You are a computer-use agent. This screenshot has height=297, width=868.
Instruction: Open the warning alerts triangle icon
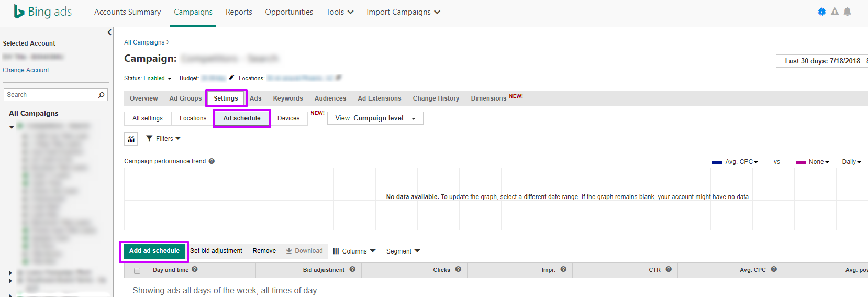click(x=834, y=12)
